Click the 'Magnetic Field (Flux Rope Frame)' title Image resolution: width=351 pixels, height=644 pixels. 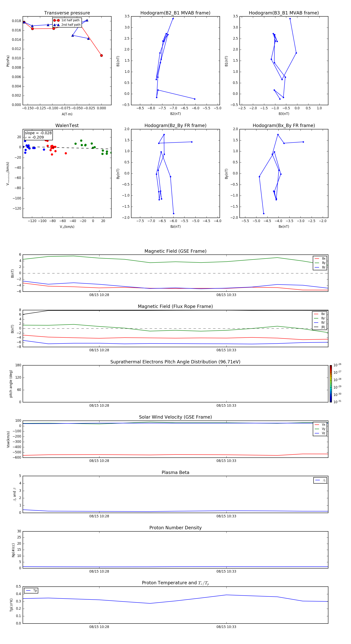point(175,307)
